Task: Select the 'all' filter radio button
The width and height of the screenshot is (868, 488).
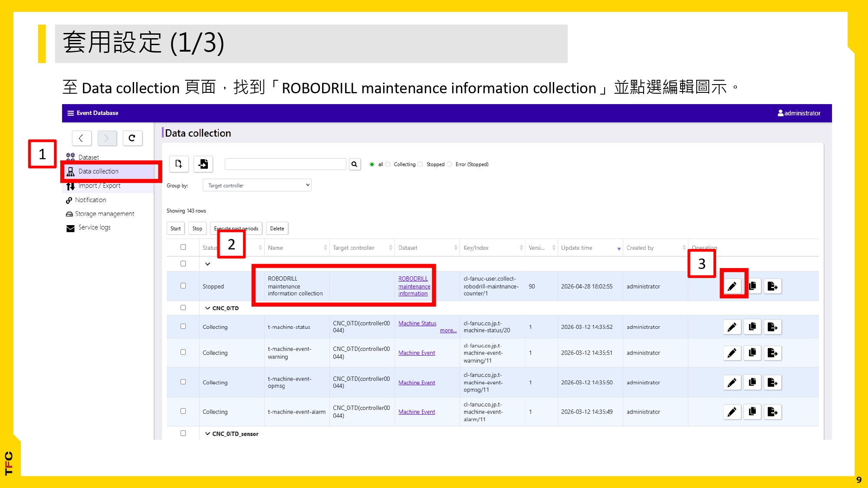Action: [372, 164]
